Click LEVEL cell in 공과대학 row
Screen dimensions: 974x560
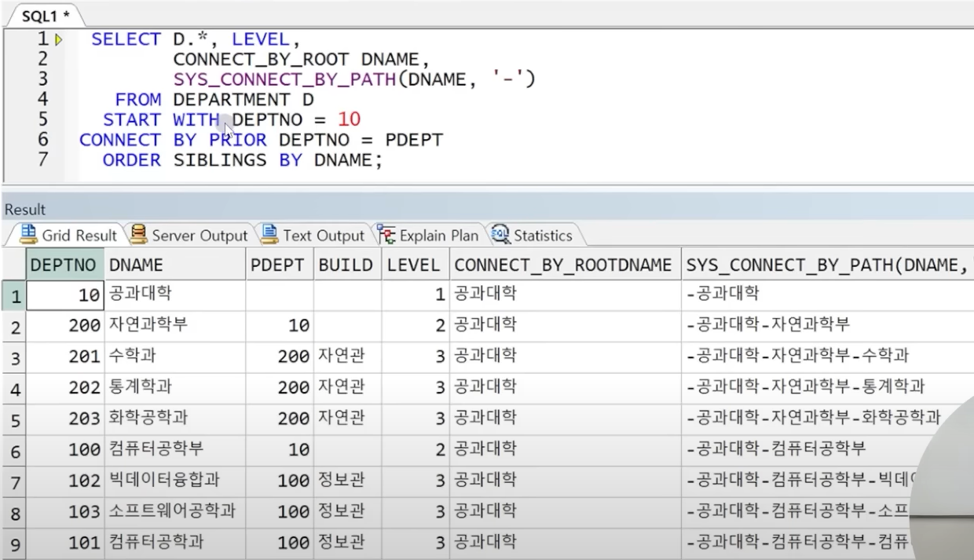[416, 295]
